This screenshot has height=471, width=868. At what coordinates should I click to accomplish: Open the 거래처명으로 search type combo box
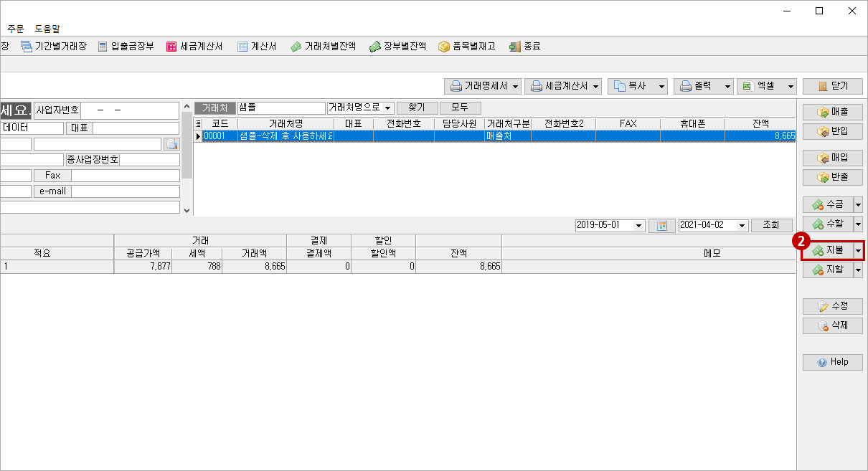[x=360, y=108]
